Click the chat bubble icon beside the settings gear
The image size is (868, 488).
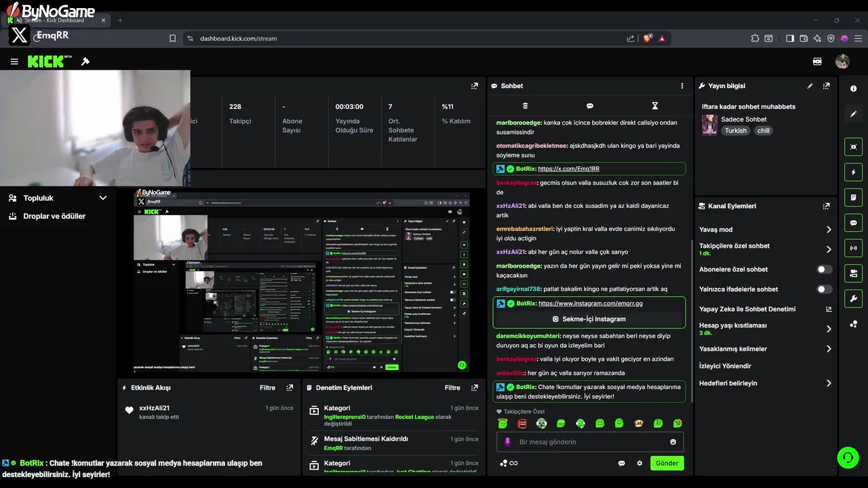tap(621, 463)
